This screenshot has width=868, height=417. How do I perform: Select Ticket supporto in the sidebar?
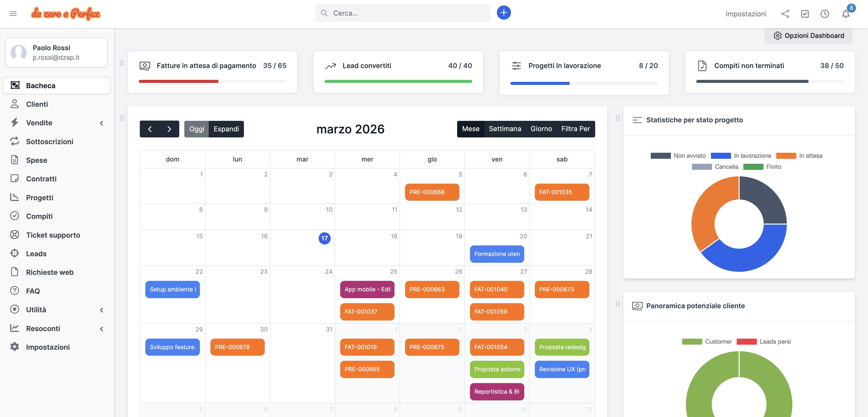53,235
